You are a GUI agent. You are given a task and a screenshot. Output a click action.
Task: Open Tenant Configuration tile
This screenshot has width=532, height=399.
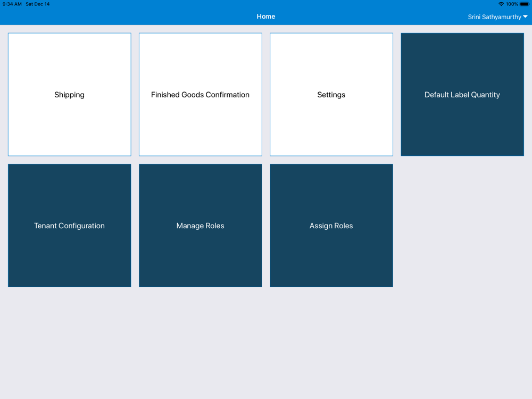coord(70,225)
